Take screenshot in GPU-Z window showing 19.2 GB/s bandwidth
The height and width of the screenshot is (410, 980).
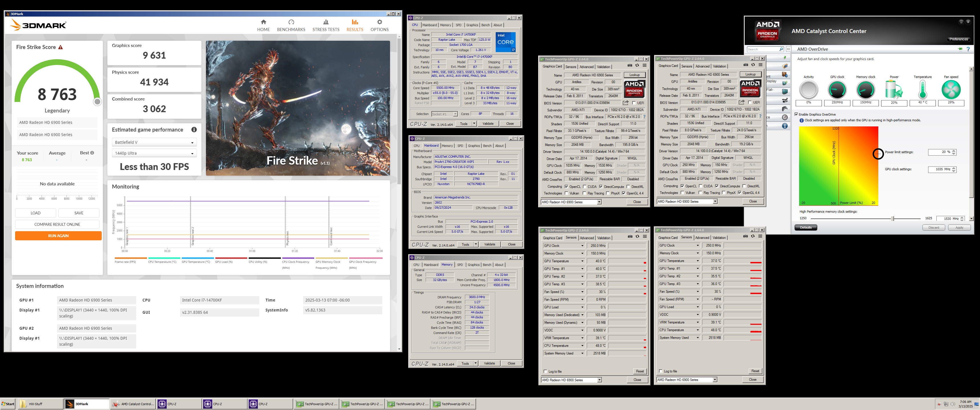coord(746,65)
